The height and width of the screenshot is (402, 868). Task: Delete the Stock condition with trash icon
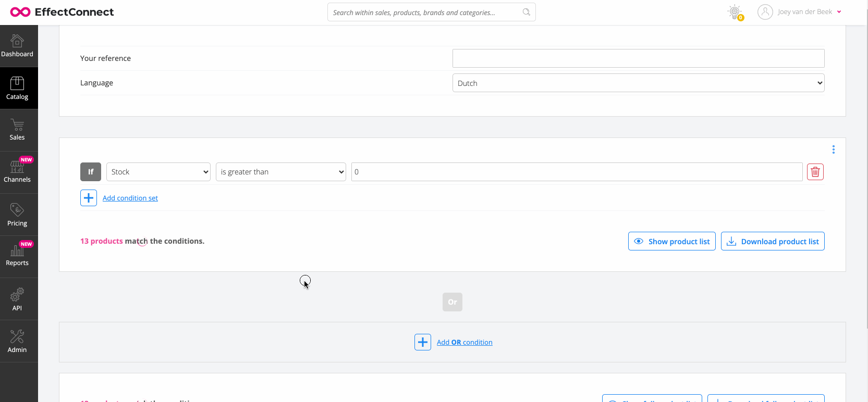pos(815,172)
